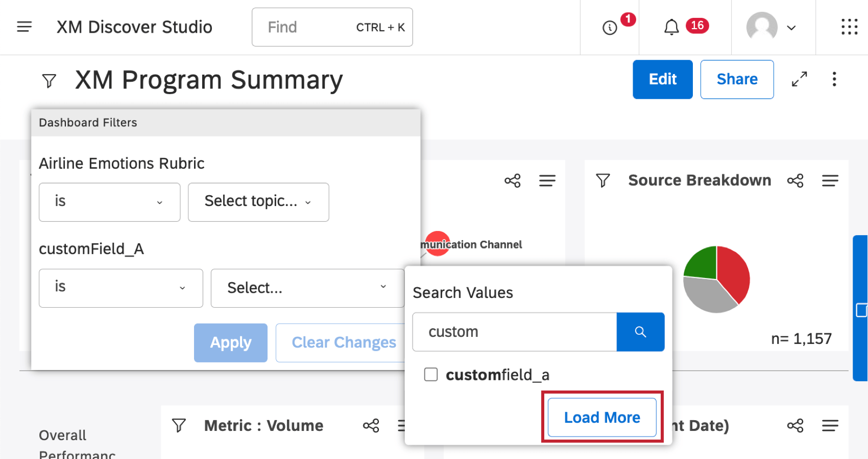Share the Source Breakdown widget

coord(795,180)
